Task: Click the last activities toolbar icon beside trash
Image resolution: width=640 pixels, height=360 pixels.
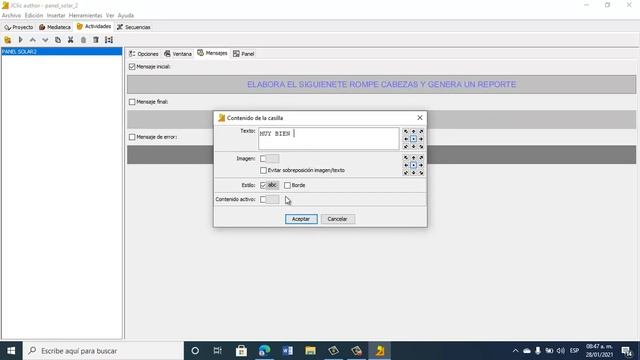Action: click(109, 40)
